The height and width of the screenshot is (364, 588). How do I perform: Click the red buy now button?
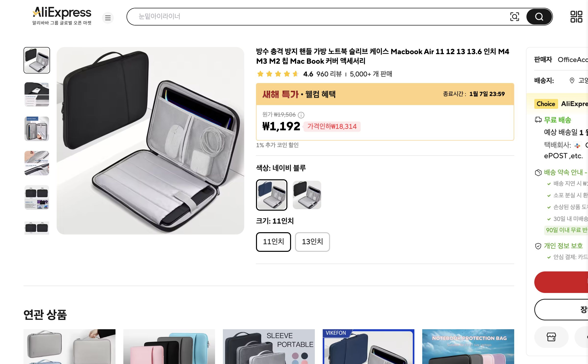(562, 282)
